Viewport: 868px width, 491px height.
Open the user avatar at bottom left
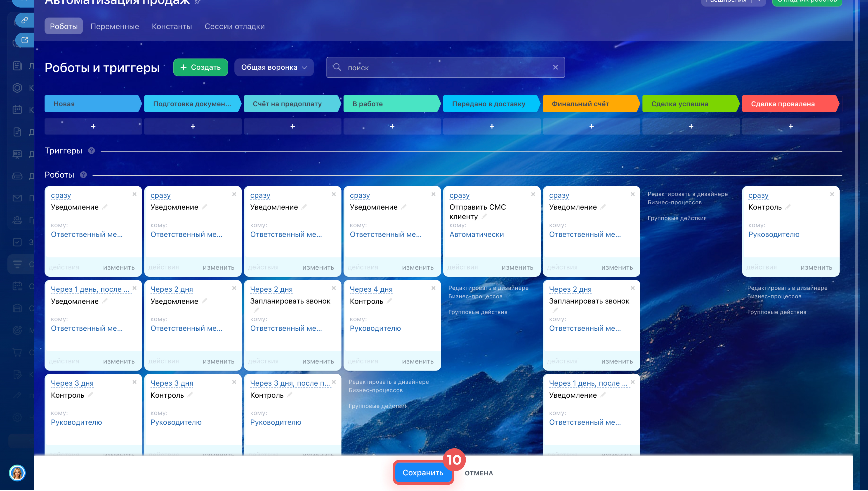point(17,473)
